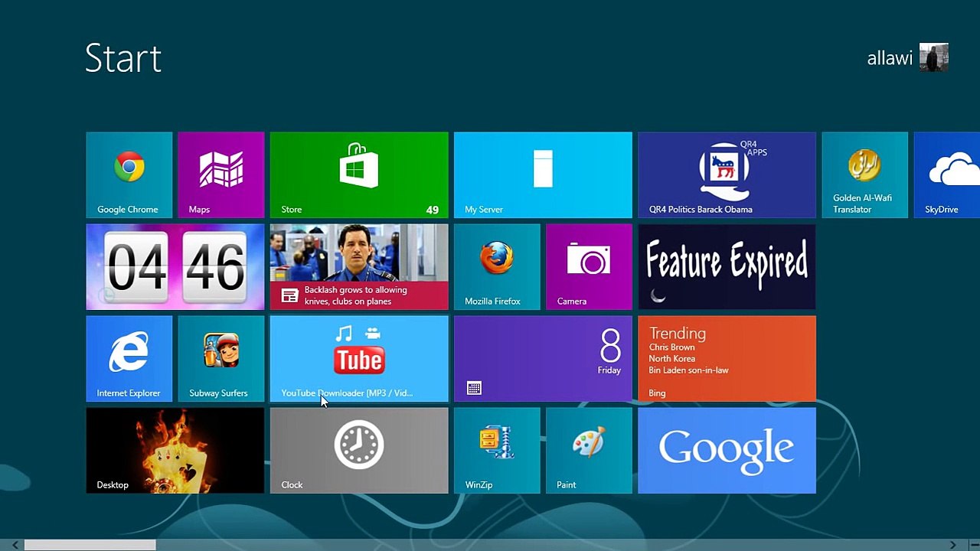
Task: Click the horizontal scrollbar thumb
Action: click(90, 545)
